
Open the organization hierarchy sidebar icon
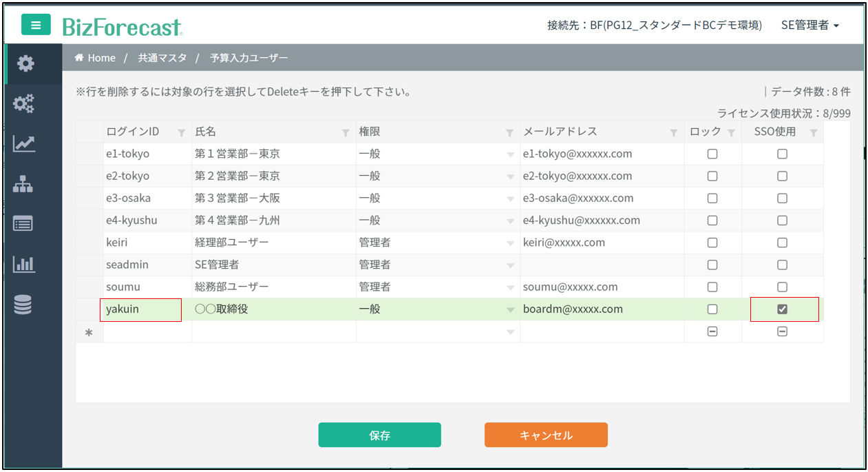23,184
